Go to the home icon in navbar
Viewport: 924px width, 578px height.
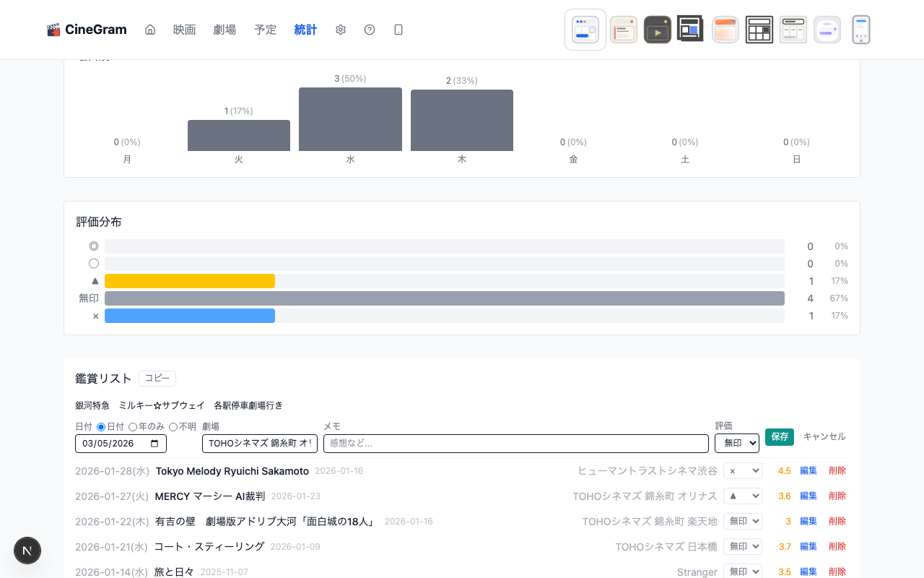[x=150, y=30]
